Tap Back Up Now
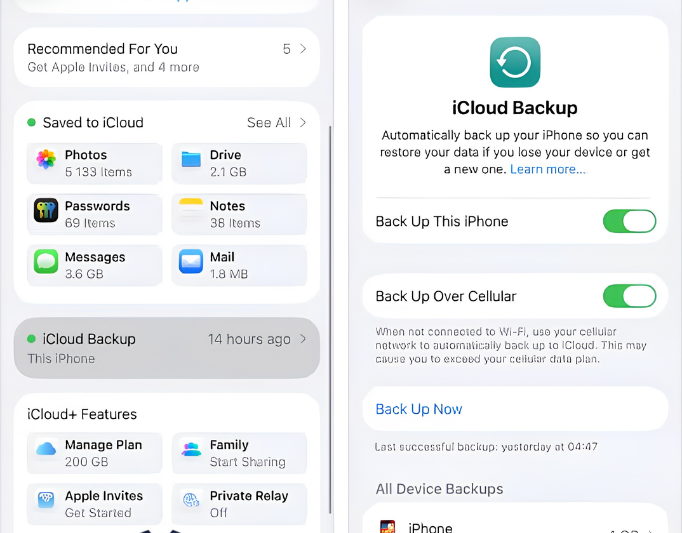This screenshot has height=533, width=682. (x=419, y=409)
